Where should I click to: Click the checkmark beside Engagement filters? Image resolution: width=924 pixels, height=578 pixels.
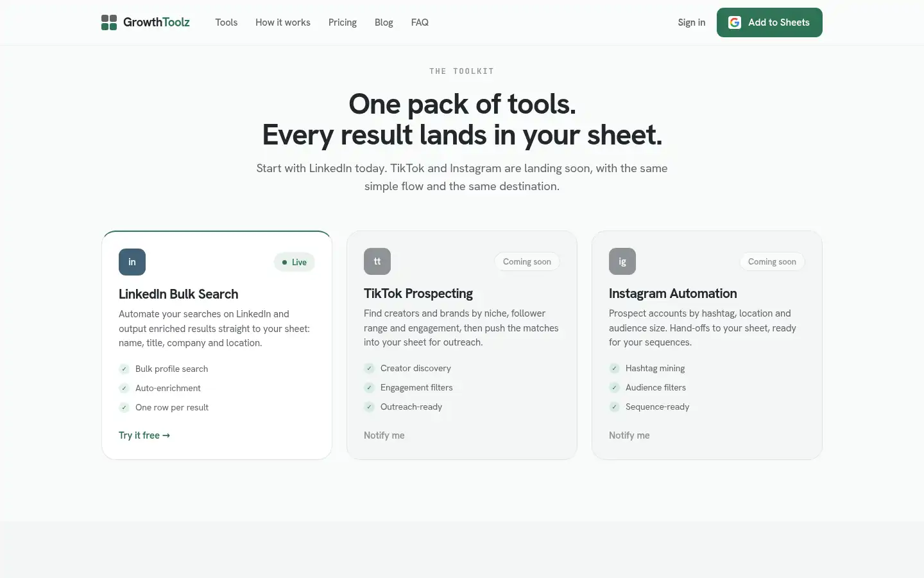click(369, 387)
